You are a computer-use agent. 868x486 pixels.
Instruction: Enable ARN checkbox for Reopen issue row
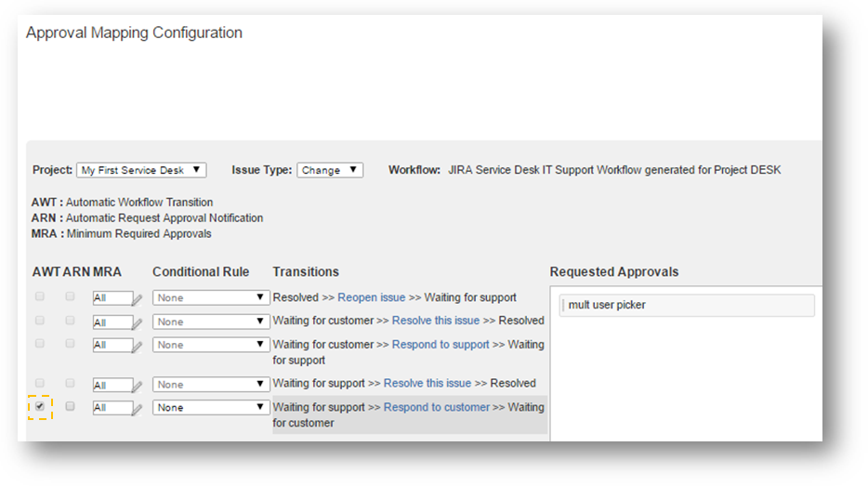pos(70,296)
